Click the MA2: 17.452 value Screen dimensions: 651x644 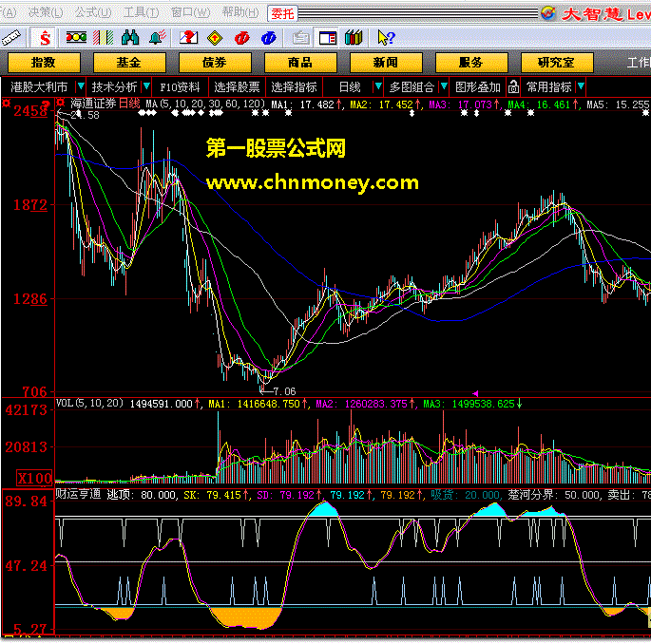pyautogui.click(x=381, y=104)
